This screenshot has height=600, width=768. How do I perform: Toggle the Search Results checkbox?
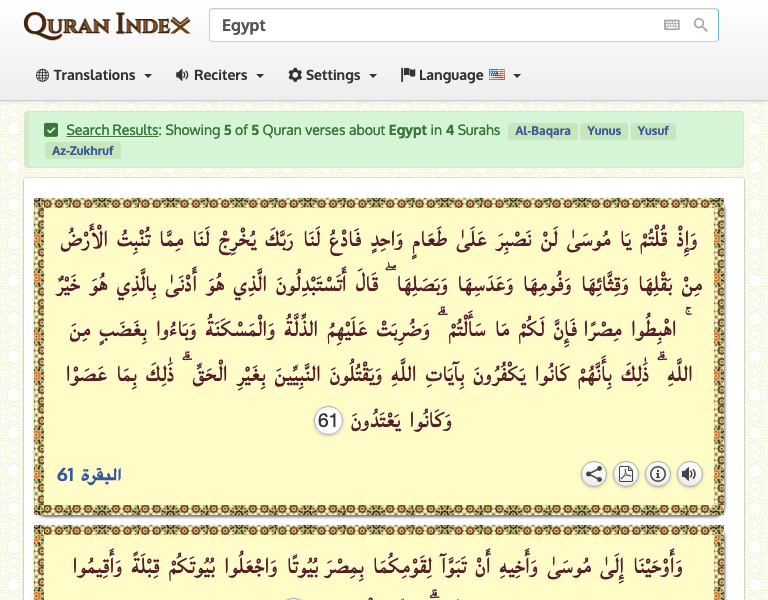[51, 130]
